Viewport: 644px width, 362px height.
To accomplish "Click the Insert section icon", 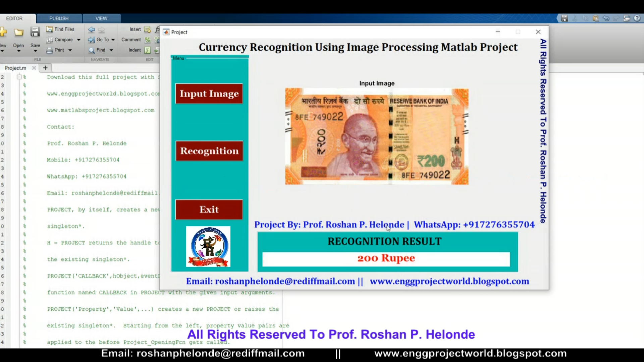I will (x=147, y=29).
